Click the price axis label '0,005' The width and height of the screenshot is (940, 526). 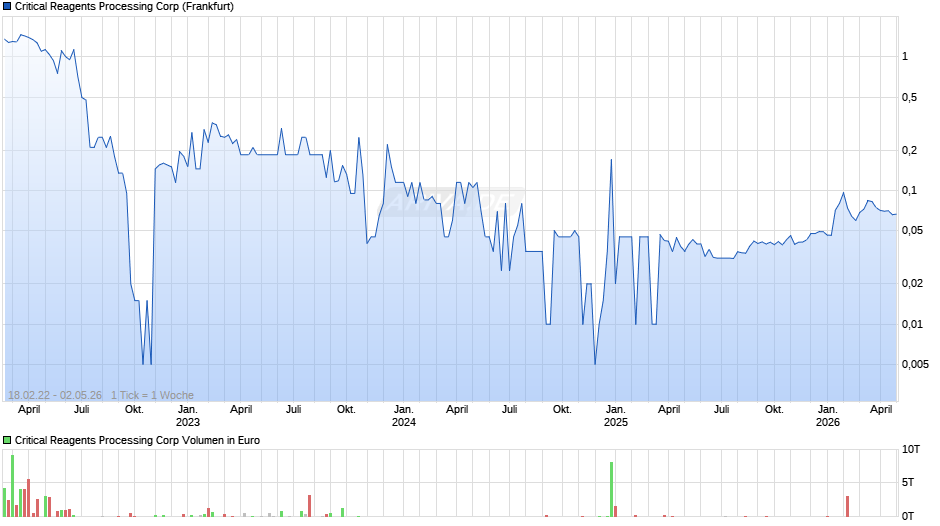915,364
